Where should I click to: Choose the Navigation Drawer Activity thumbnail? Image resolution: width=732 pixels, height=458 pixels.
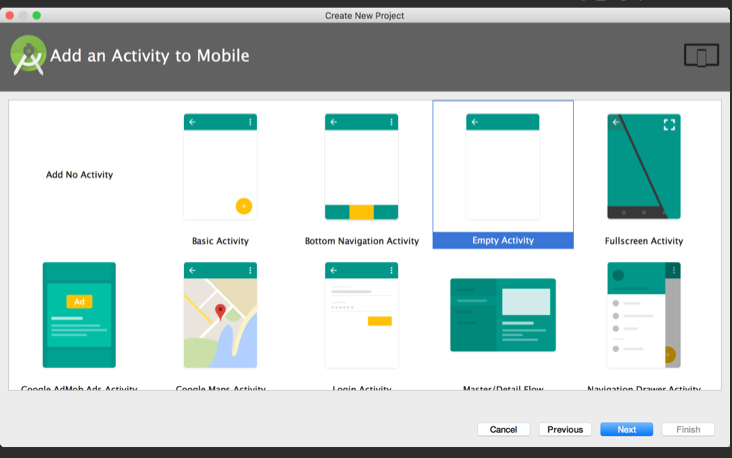click(644, 315)
